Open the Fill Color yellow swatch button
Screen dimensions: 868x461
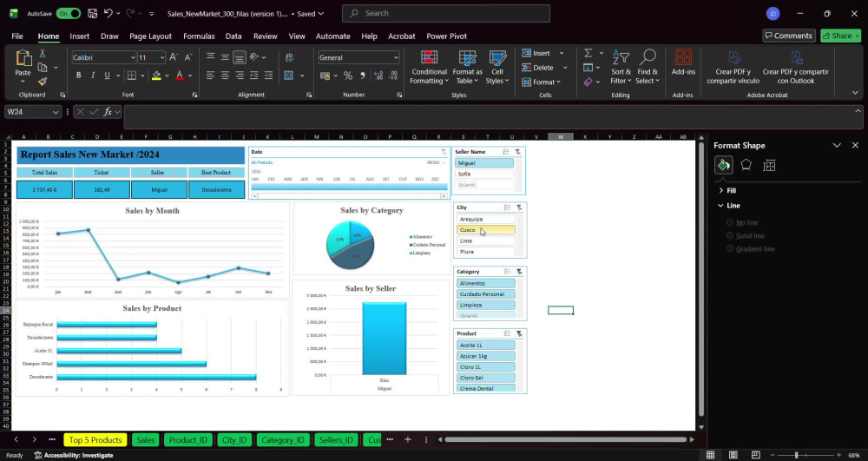tap(156, 76)
